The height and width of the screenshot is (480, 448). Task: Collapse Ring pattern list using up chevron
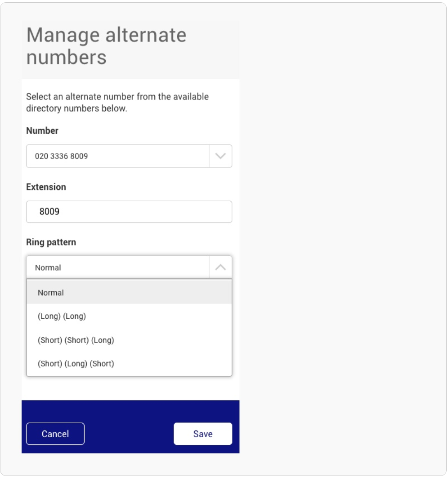pyautogui.click(x=220, y=267)
